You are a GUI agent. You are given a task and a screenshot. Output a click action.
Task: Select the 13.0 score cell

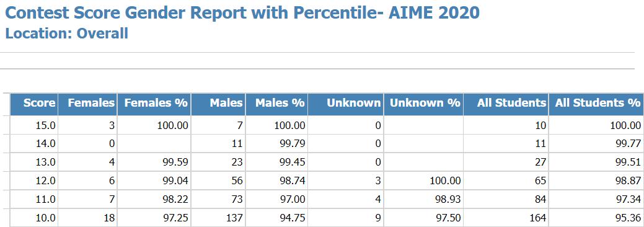click(x=34, y=162)
